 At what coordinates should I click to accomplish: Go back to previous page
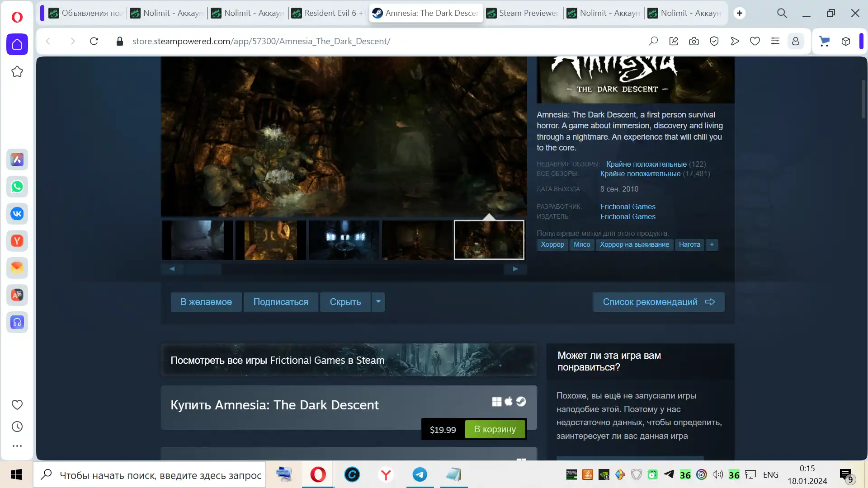pos(48,41)
